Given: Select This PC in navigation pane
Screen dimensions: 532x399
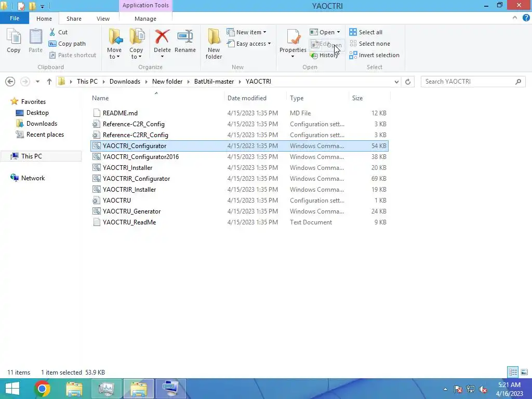Looking at the screenshot, I should pos(31,156).
